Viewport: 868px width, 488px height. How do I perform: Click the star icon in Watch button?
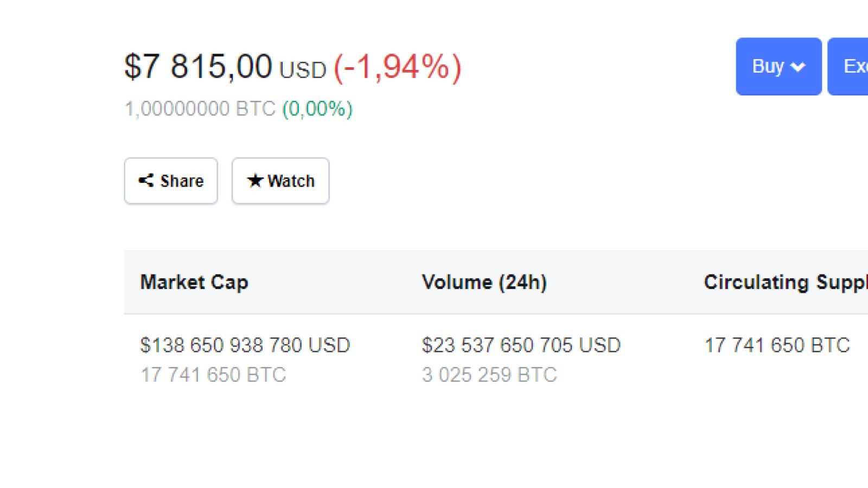coord(255,181)
